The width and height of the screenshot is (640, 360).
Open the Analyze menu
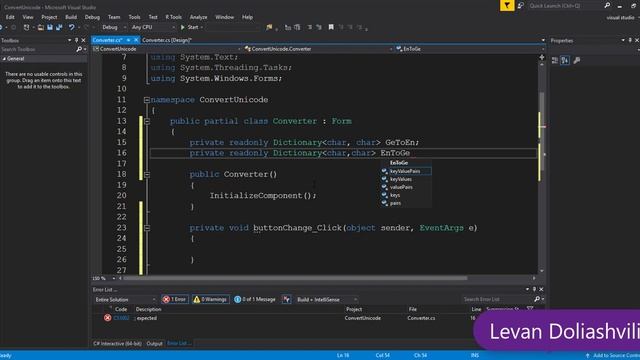[198, 17]
